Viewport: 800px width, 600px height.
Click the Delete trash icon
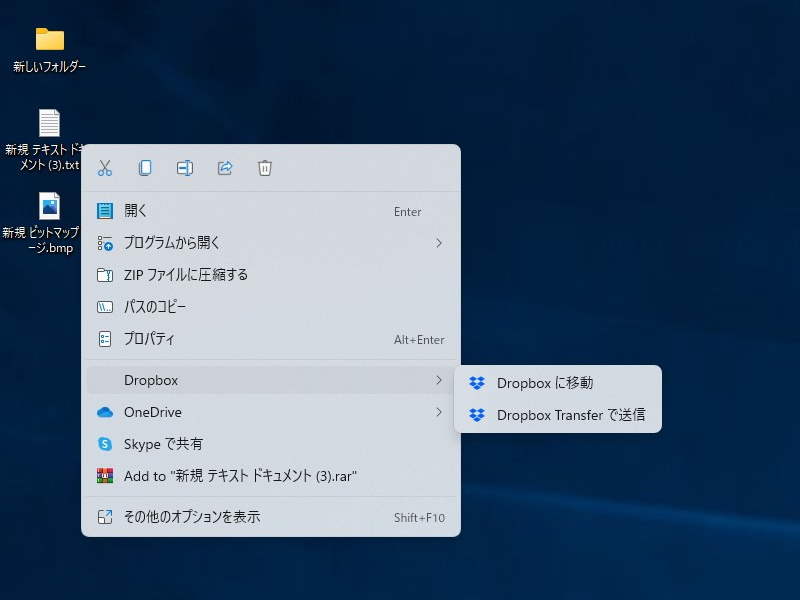[264, 168]
